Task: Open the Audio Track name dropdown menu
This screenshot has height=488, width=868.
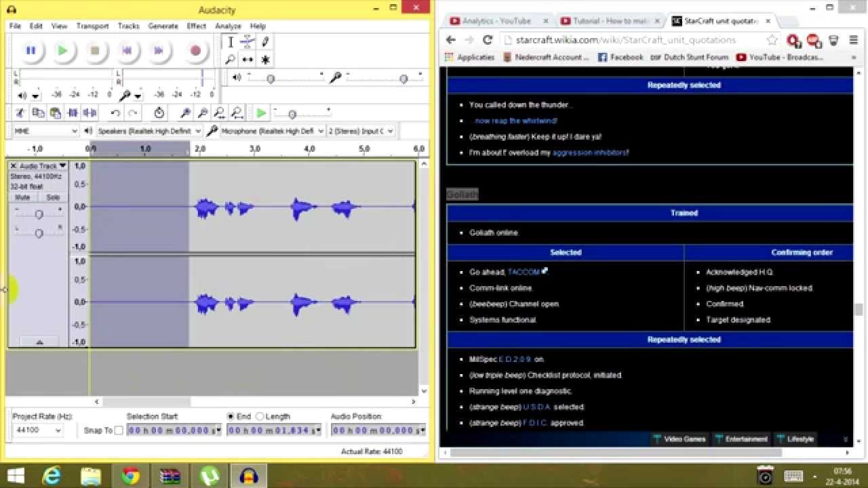Action: click(43, 166)
